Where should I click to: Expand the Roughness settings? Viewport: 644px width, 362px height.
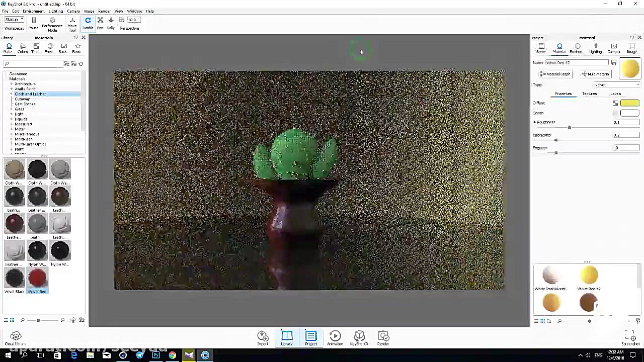535,122
